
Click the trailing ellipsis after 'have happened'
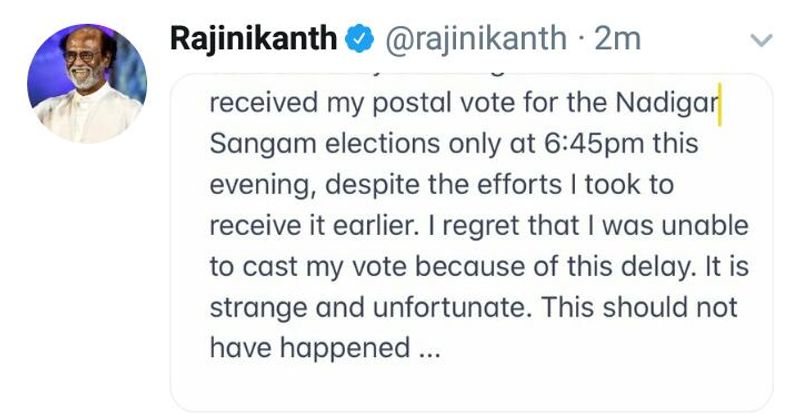(x=427, y=347)
